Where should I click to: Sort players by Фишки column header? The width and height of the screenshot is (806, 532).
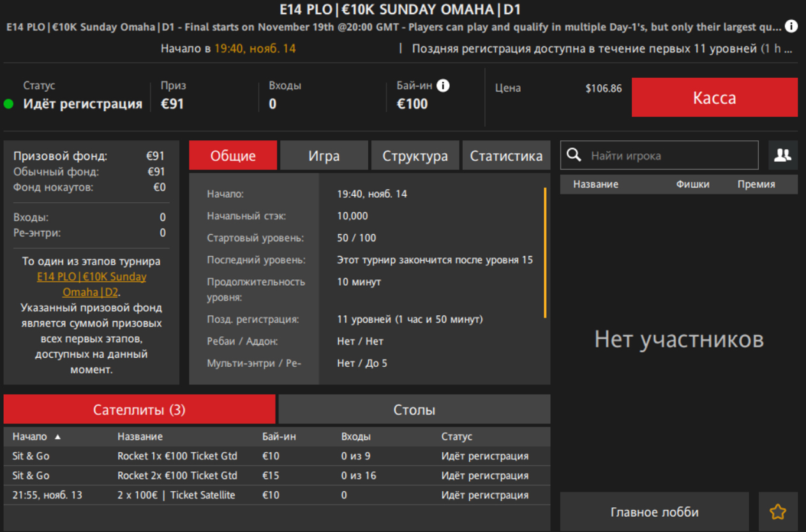click(x=692, y=184)
